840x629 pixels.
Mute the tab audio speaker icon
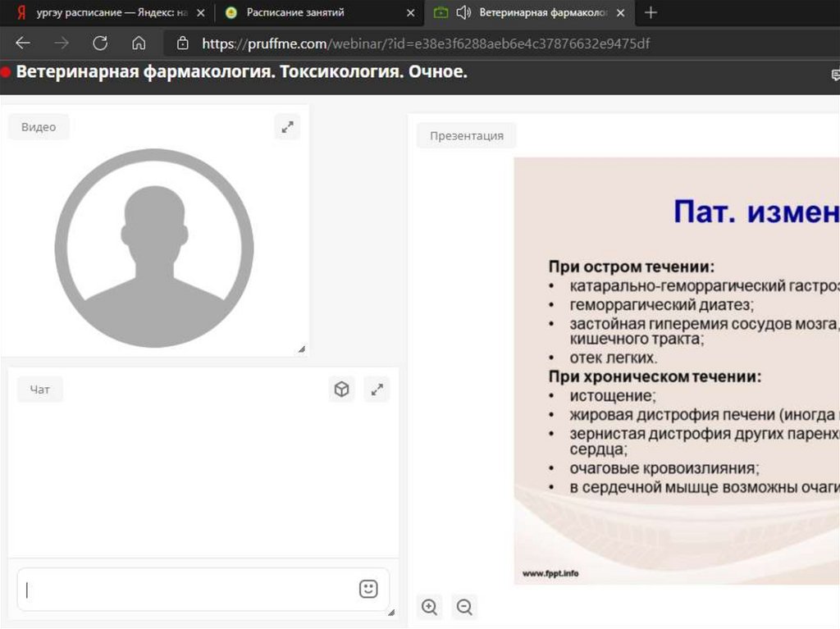tap(463, 13)
